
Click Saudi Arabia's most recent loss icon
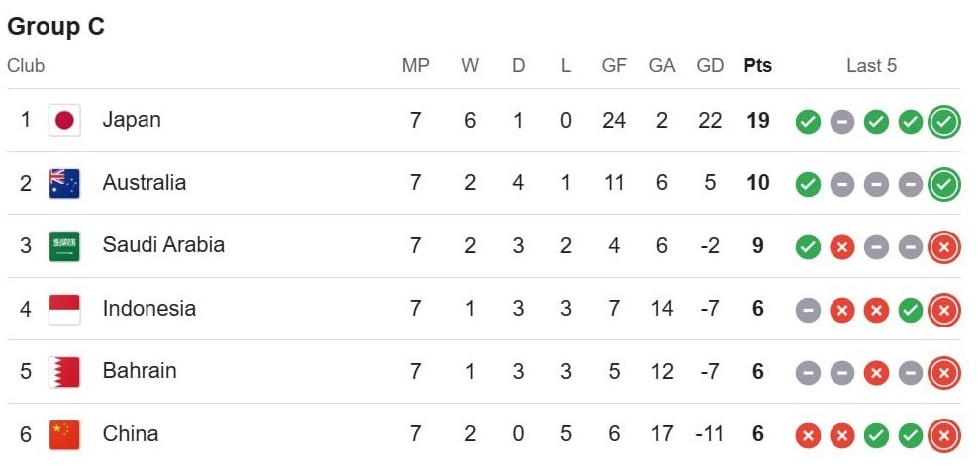944,247
